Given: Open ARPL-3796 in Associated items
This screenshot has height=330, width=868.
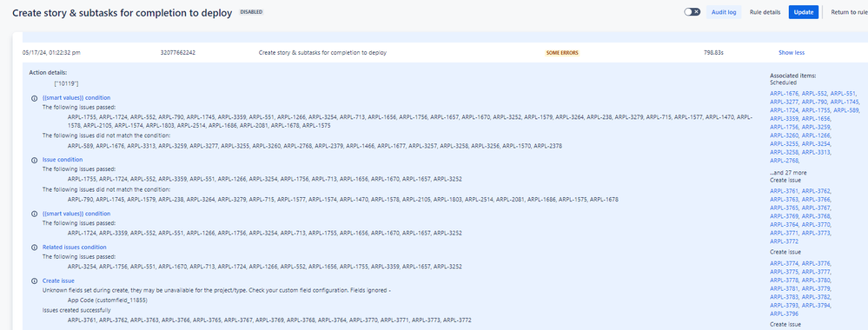Looking at the screenshot, I should point(784,314).
